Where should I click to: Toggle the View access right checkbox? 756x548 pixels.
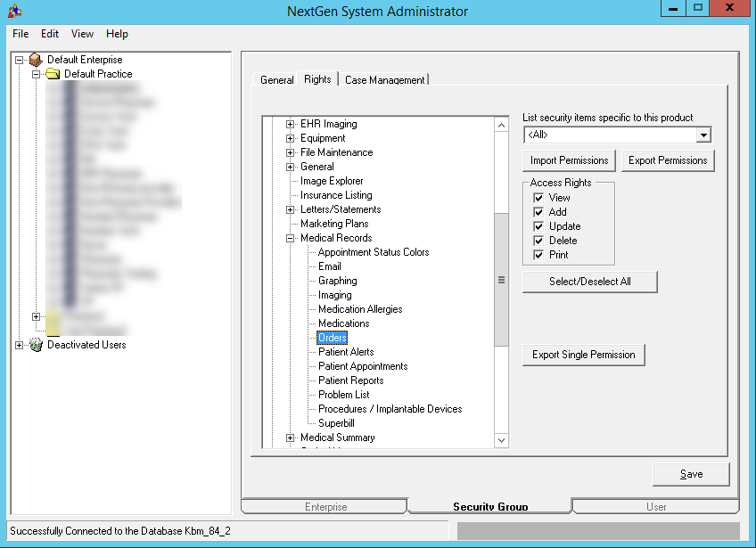click(x=538, y=198)
